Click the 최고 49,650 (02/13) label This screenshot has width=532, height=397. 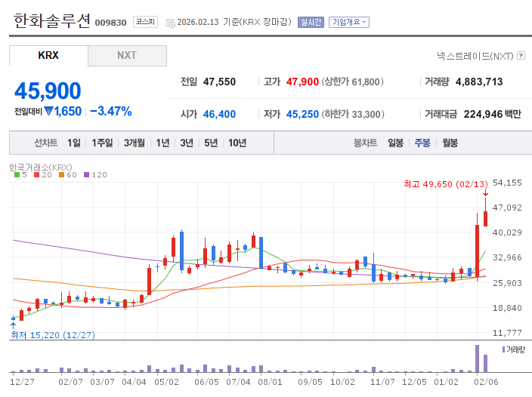446,184
